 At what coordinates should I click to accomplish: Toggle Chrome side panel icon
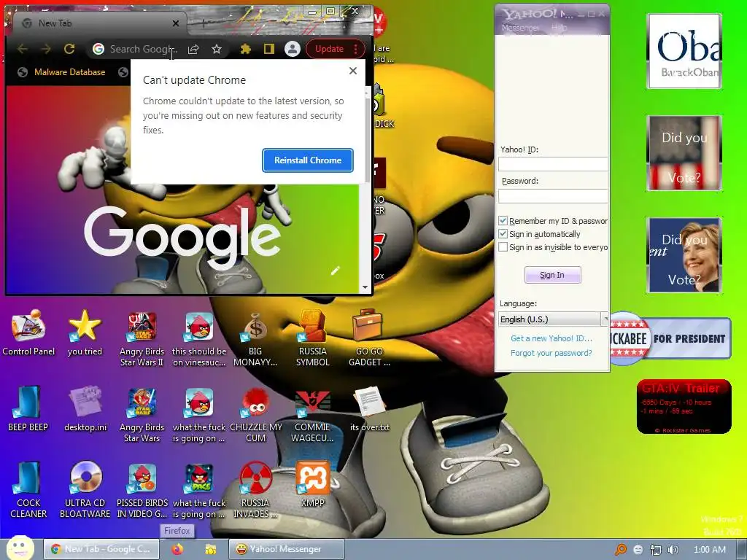click(269, 49)
